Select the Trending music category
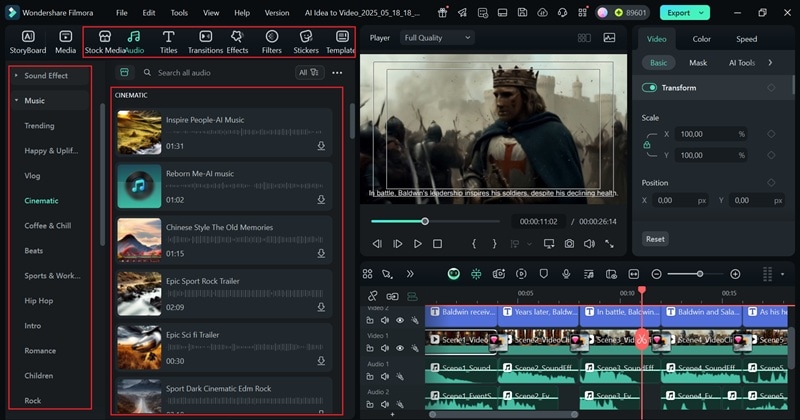The height and width of the screenshot is (420, 800). point(39,126)
